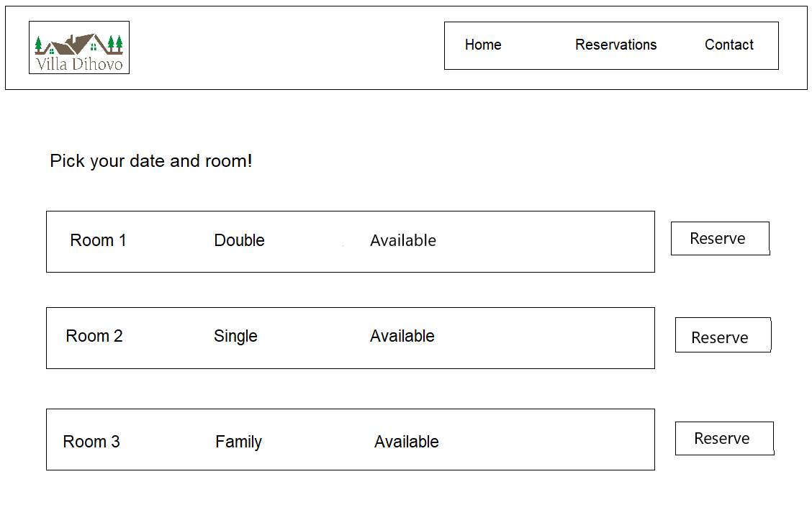
Task: Go to the Home page
Action: click(x=483, y=45)
